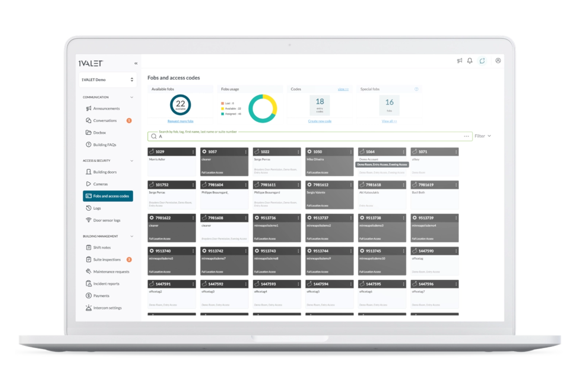578x392 pixels.
Task: Click the search magnifier icon
Action: coord(154,136)
